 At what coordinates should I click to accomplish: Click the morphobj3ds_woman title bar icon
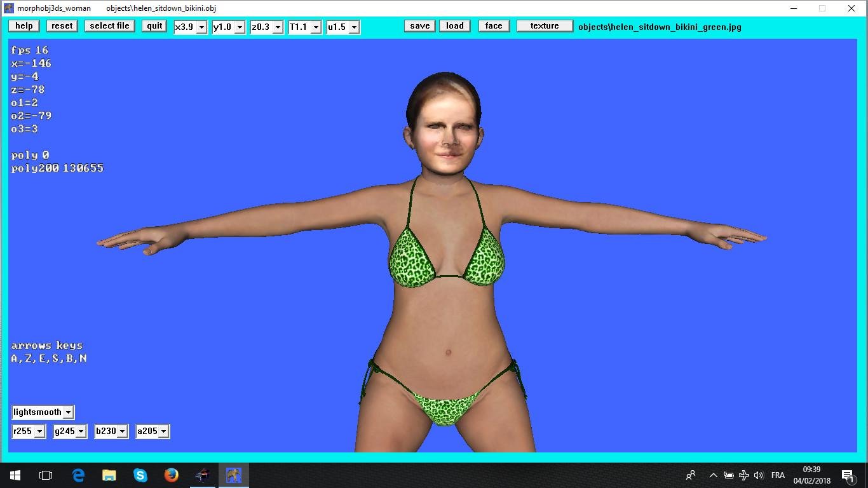point(9,8)
